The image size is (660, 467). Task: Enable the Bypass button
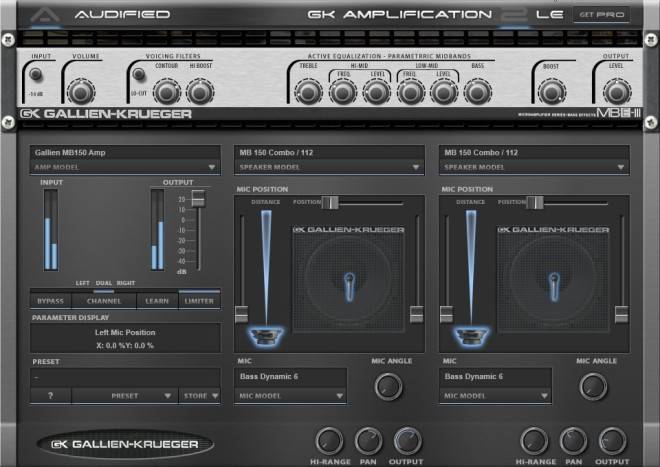(50, 300)
